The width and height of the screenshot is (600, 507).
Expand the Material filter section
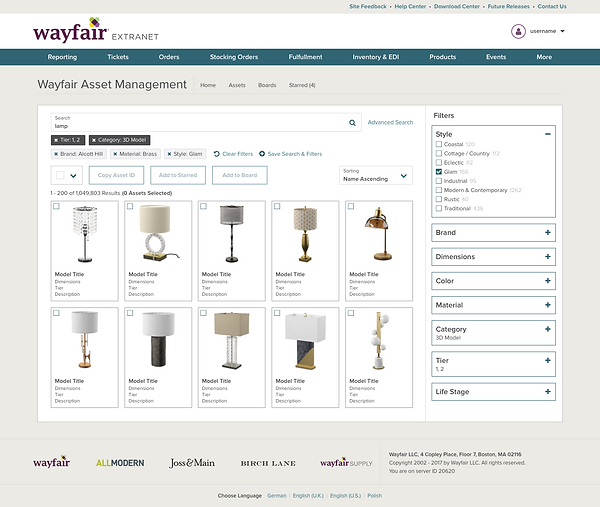(548, 305)
